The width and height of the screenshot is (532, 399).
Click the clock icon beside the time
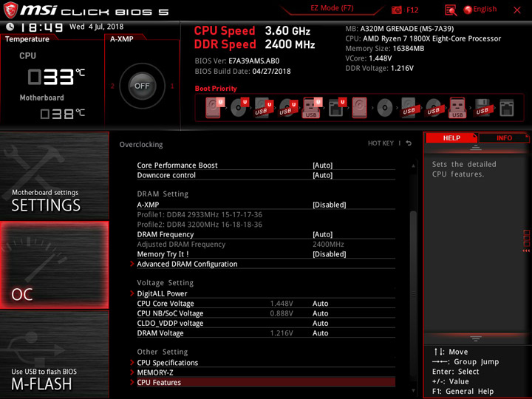[10, 27]
